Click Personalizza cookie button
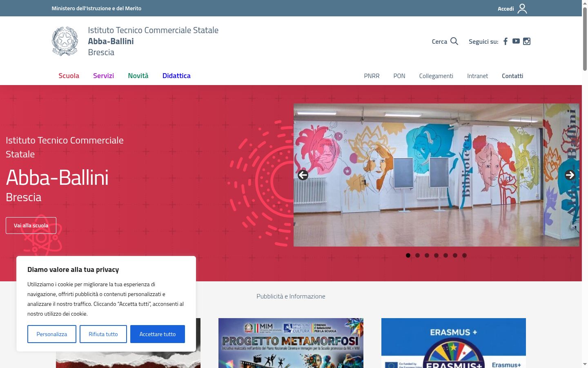 coord(52,334)
